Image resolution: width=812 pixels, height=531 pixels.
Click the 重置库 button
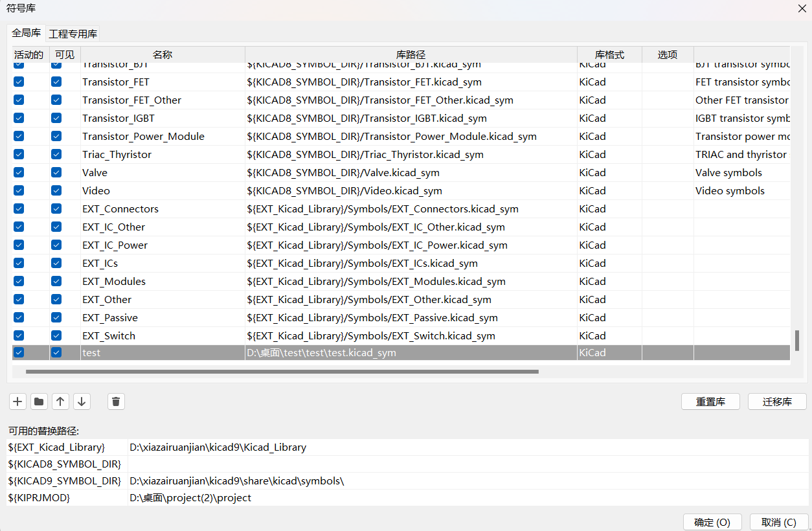710,401
